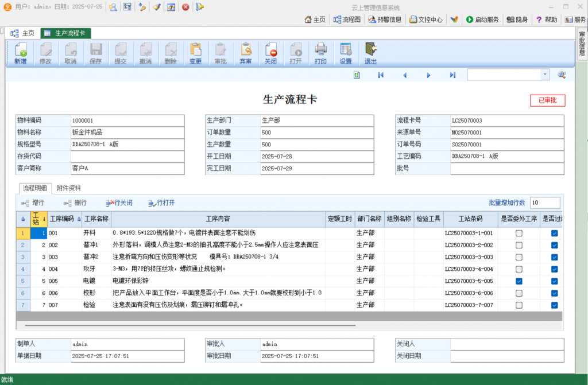This screenshot has width=588, height=385.
Task: Click 隐身 in the top menu bar
Action: click(x=517, y=20)
